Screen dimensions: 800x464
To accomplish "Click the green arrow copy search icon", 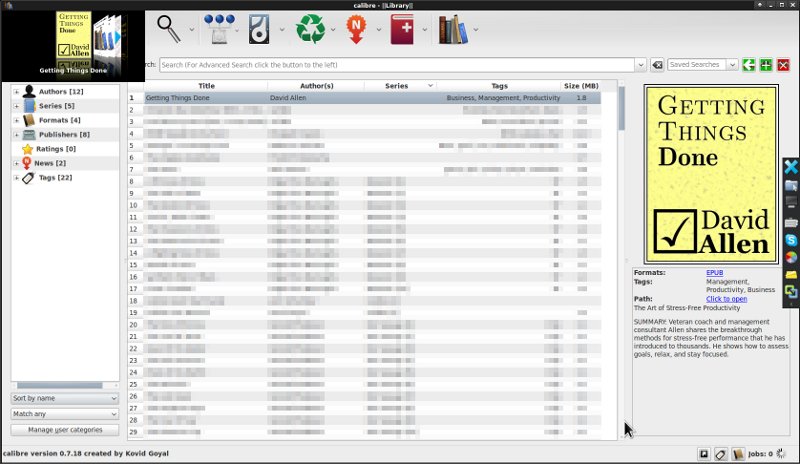I will click(748, 65).
